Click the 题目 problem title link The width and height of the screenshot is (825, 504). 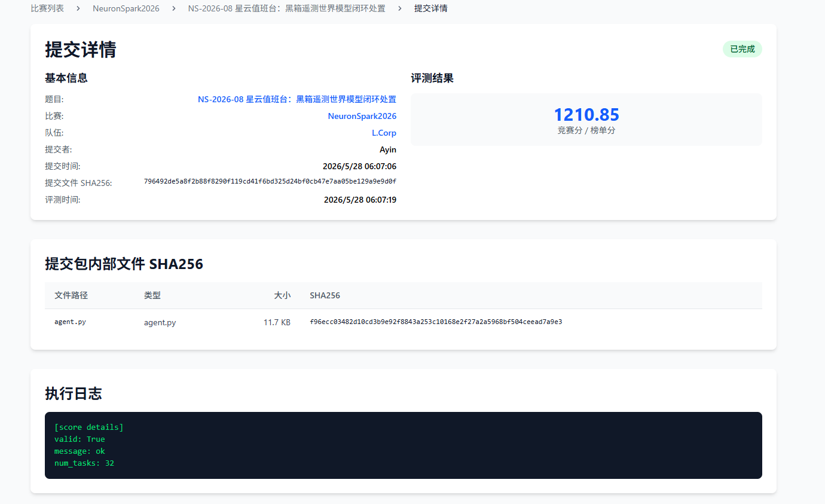[x=297, y=99]
